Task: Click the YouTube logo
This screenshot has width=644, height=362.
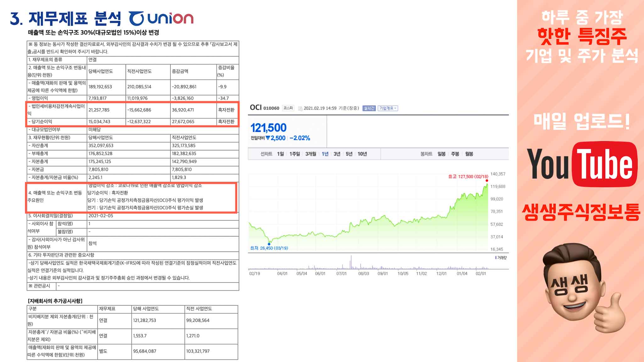Action: [582, 164]
